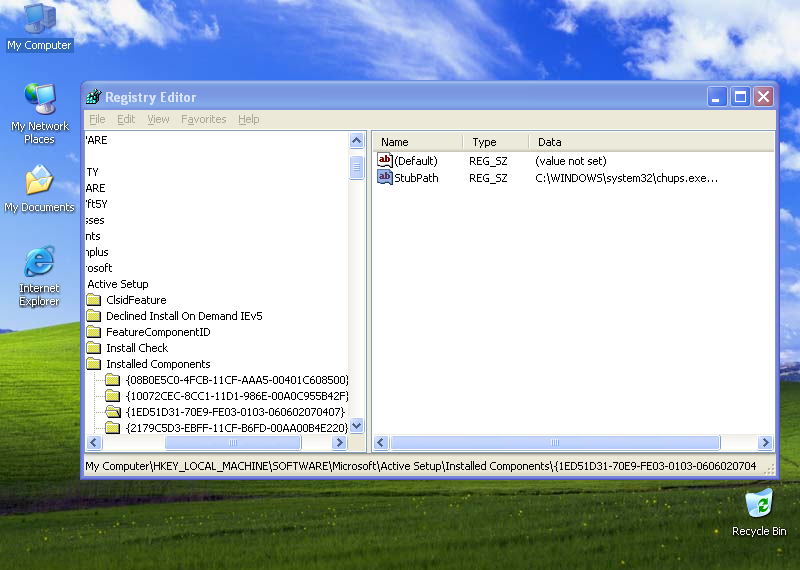
Task: Select the {08B0E5C0-4FCB-11CF-AAA5-00401C608500} folder icon
Action: (112, 380)
